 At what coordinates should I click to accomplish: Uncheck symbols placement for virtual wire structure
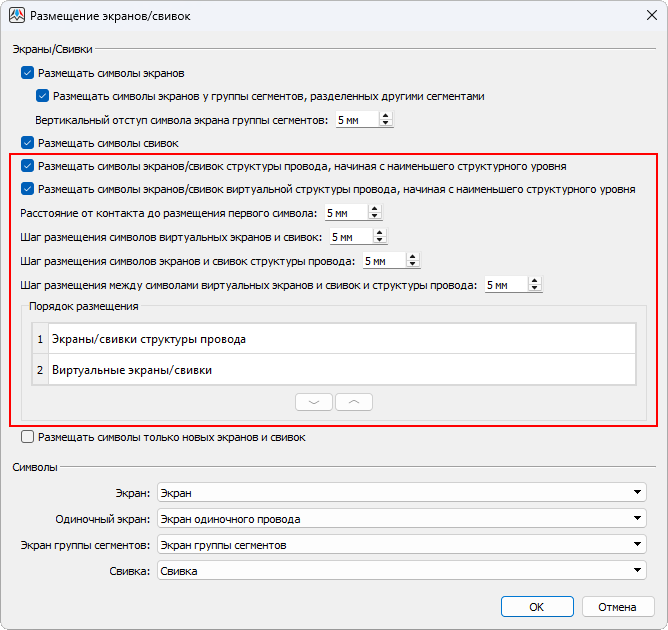(x=27, y=189)
